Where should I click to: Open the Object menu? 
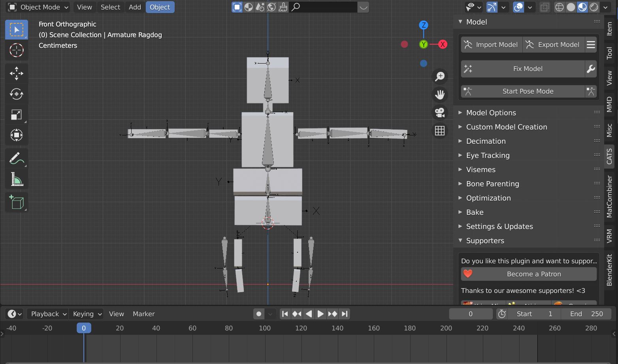point(160,7)
